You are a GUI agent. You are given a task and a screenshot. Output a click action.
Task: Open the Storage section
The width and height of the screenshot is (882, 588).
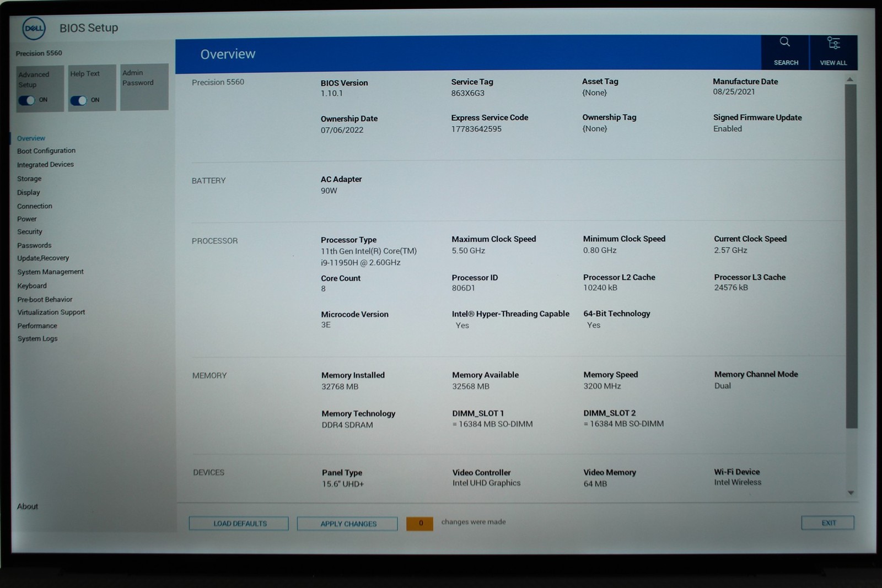pyautogui.click(x=29, y=179)
